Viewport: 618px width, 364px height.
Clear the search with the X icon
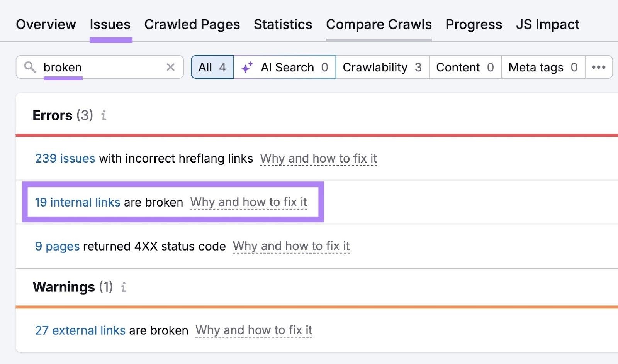170,67
